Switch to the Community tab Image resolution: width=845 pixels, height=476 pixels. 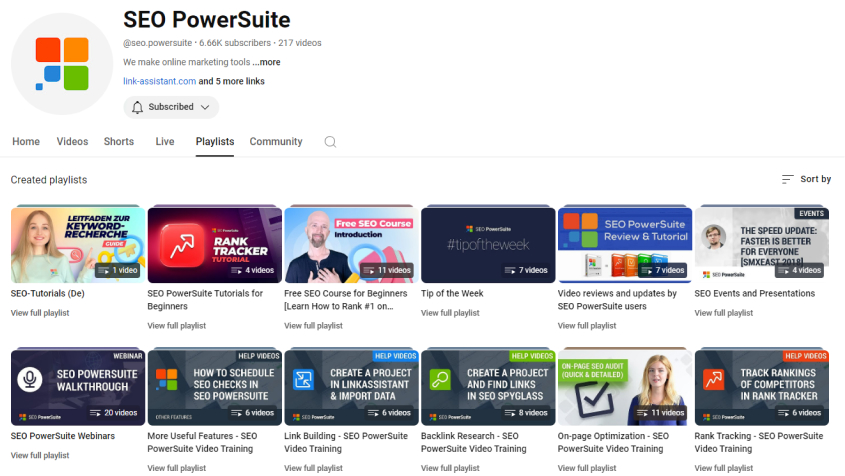[276, 141]
